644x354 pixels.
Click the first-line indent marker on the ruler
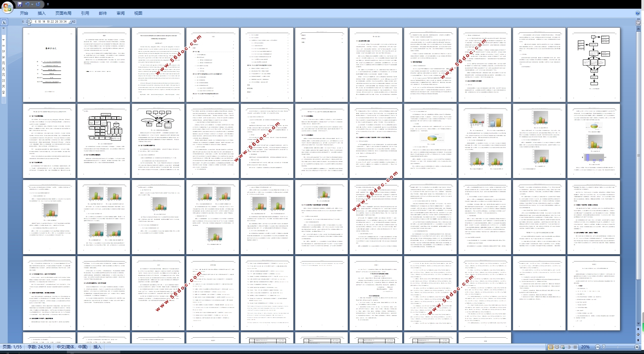click(x=29, y=21)
